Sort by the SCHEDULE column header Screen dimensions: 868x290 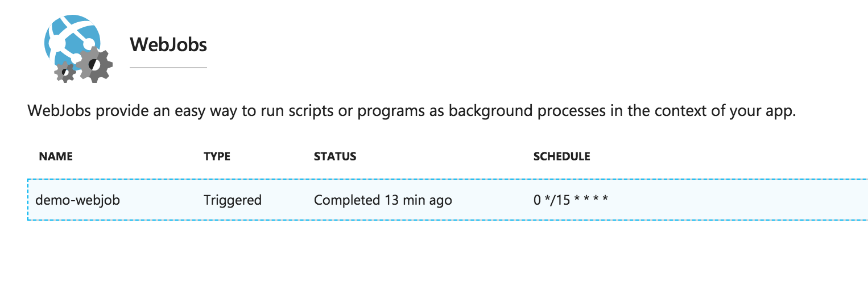point(561,156)
